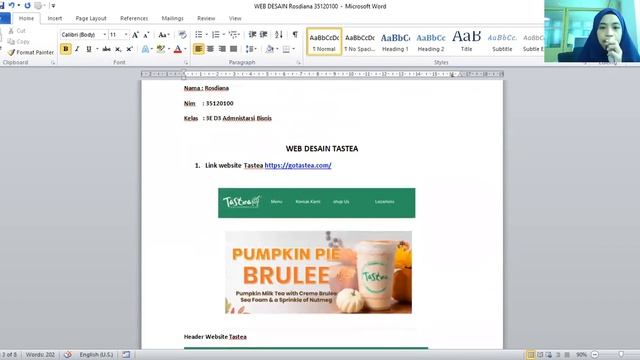Open Font Color dropdown arrow
Viewport: 640px width, 360px height.
(185, 49)
